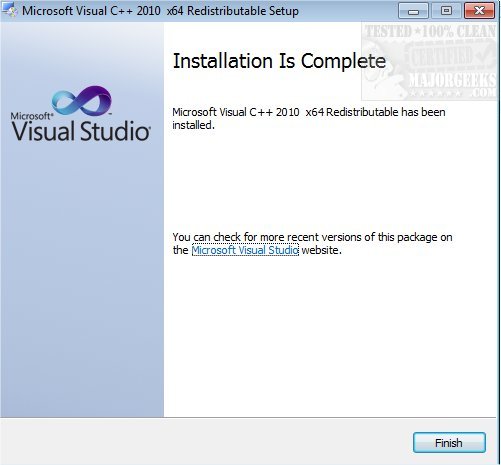Click the Visual Studio wordmark text
Viewport: 501px width, 465px height.
[x=81, y=131]
